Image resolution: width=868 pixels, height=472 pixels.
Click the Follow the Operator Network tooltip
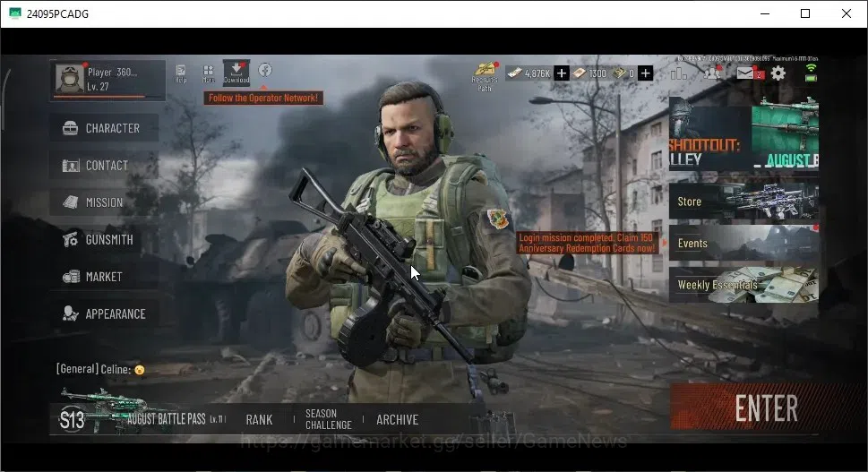(263, 98)
